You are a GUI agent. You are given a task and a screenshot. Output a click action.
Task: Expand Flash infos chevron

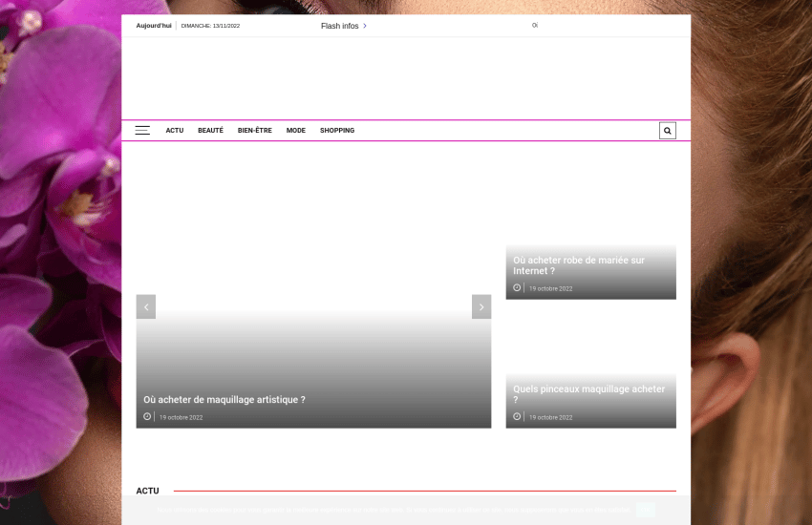point(365,26)
